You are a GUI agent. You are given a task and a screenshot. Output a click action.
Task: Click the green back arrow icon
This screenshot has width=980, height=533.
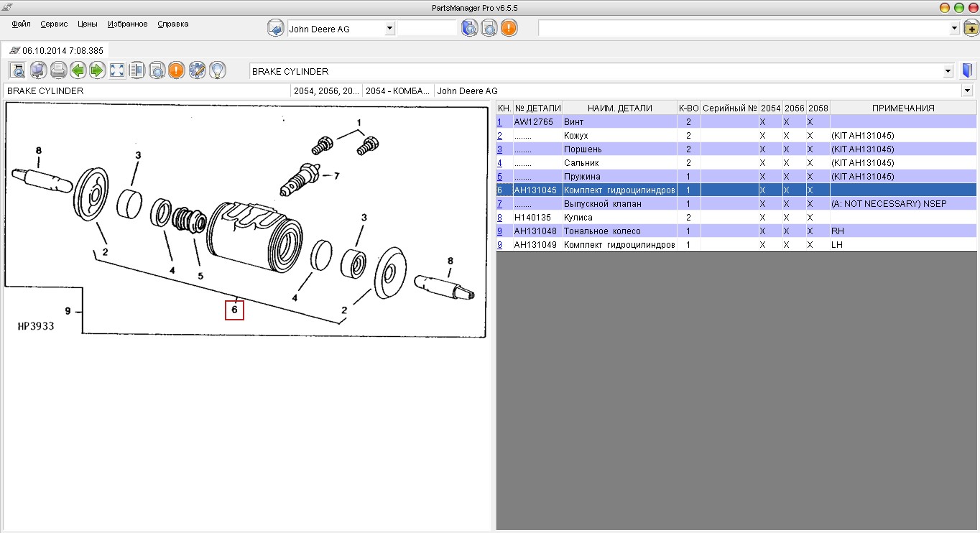coord(78,70)
